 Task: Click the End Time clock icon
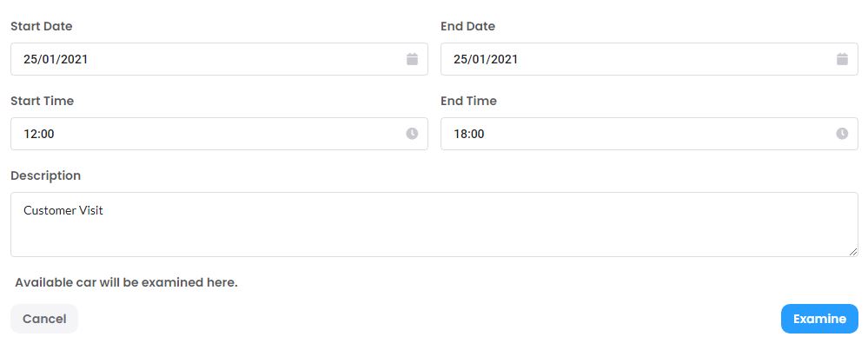pos(842,134)
